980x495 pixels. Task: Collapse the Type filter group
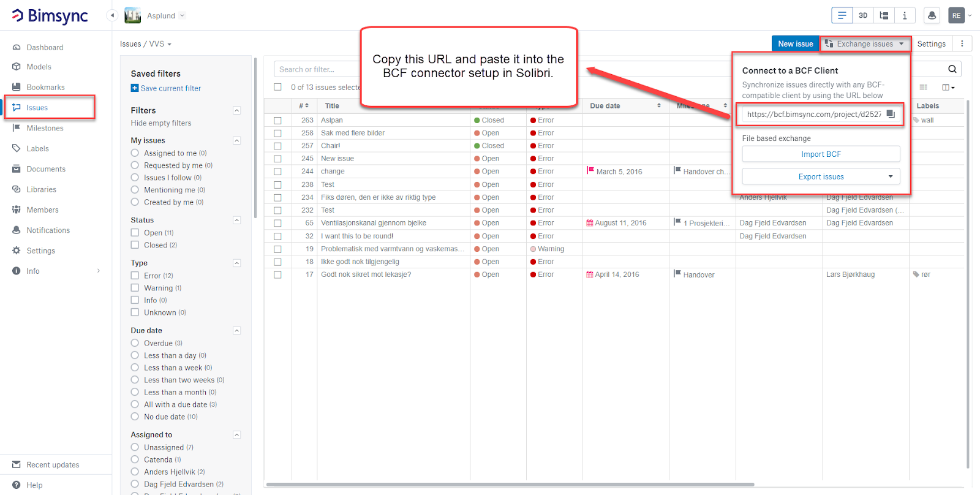pyautogui.click(x=237, y=263)
